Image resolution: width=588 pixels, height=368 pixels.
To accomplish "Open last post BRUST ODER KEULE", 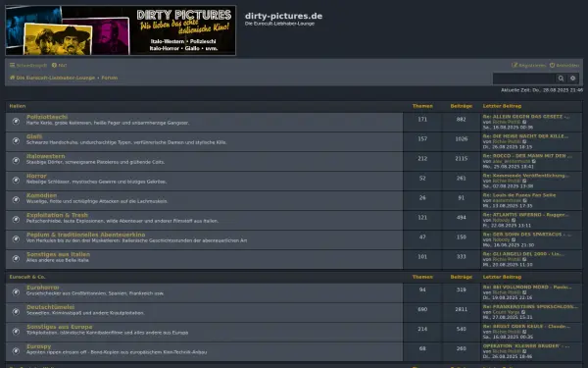I will click(x=526, y=327).
